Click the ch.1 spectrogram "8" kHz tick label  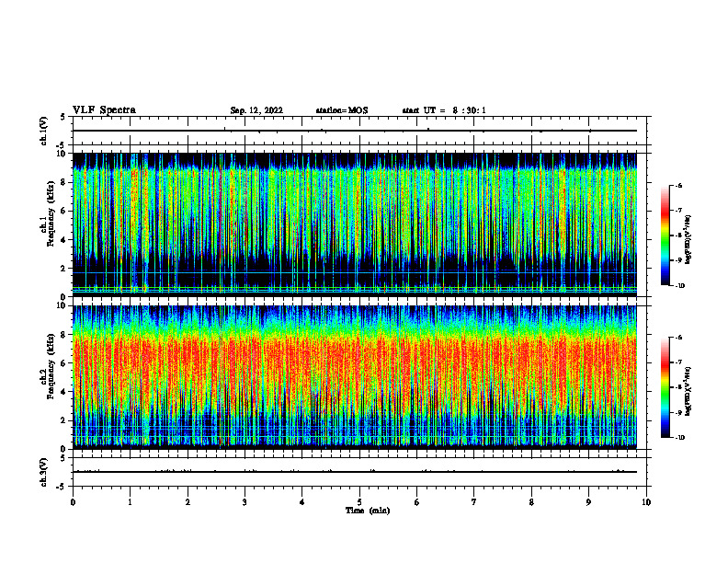(64, 182)
